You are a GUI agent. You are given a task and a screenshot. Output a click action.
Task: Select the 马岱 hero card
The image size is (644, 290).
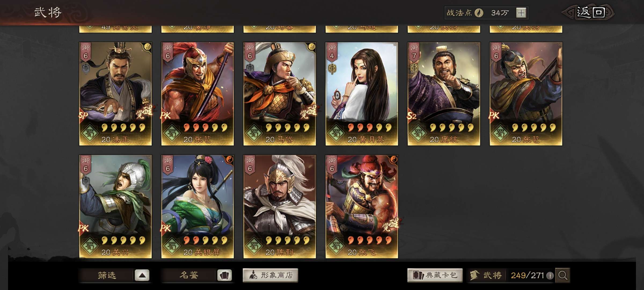tap(280, 94)
